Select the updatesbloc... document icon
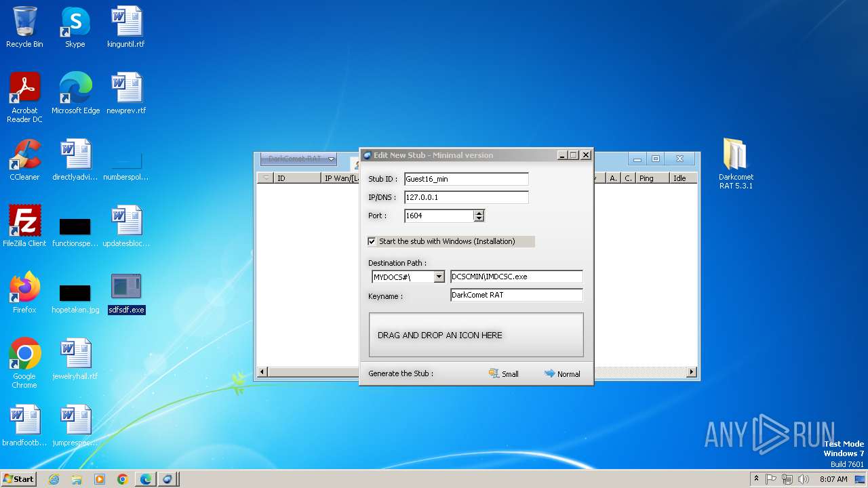The height and width of the screenshot is (488, 868). click(x=126, y=226)
